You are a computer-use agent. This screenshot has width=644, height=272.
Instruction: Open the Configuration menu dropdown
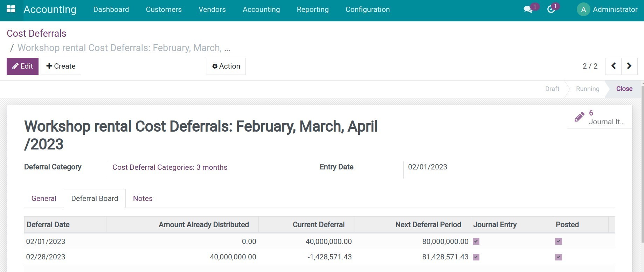[367, 9]
